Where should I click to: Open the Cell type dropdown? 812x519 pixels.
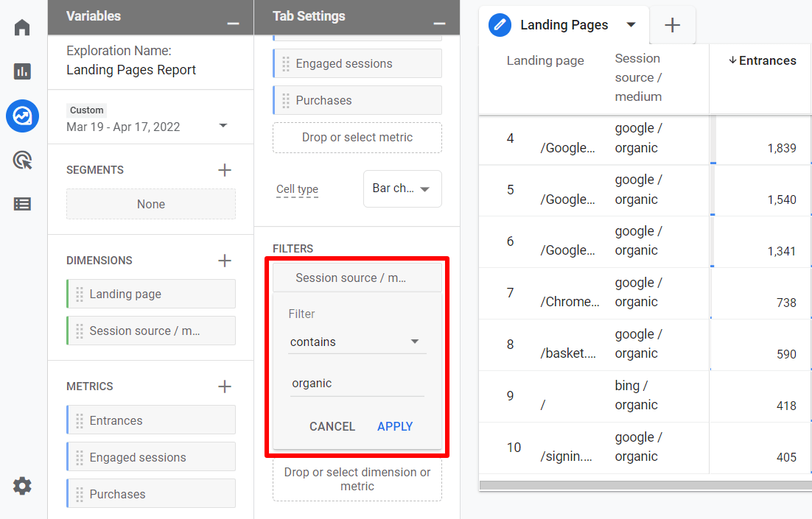(402, 188)
